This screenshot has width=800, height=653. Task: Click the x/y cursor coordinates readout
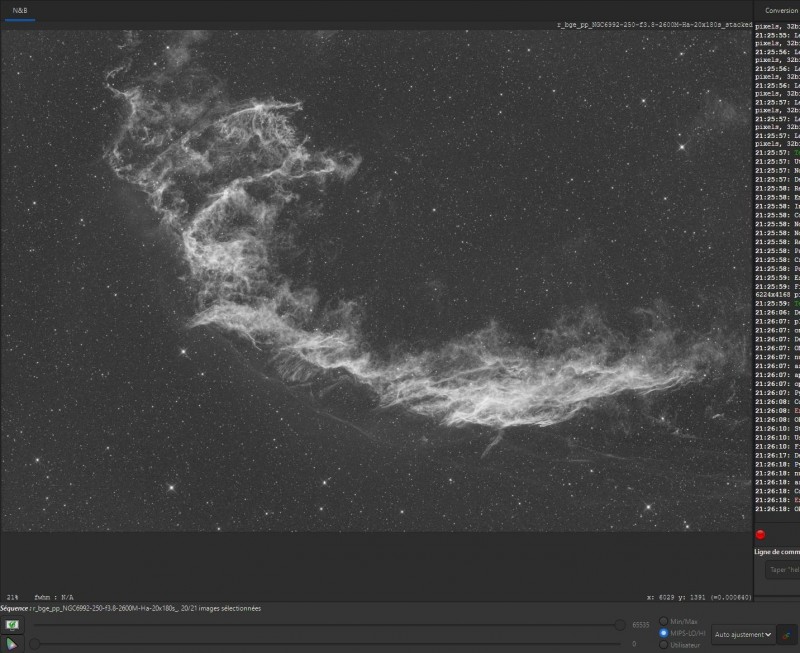tap(699, 597)
